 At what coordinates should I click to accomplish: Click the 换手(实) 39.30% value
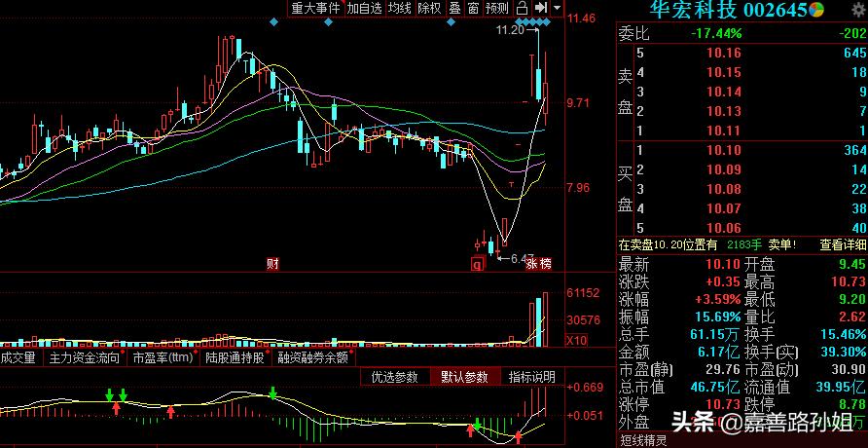842,352
